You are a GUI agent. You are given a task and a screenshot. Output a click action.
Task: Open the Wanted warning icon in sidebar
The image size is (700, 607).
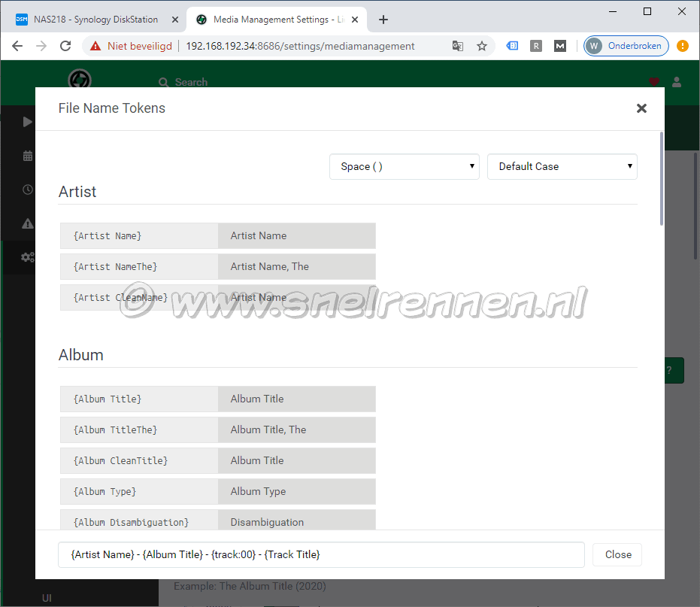coord(28,223)
